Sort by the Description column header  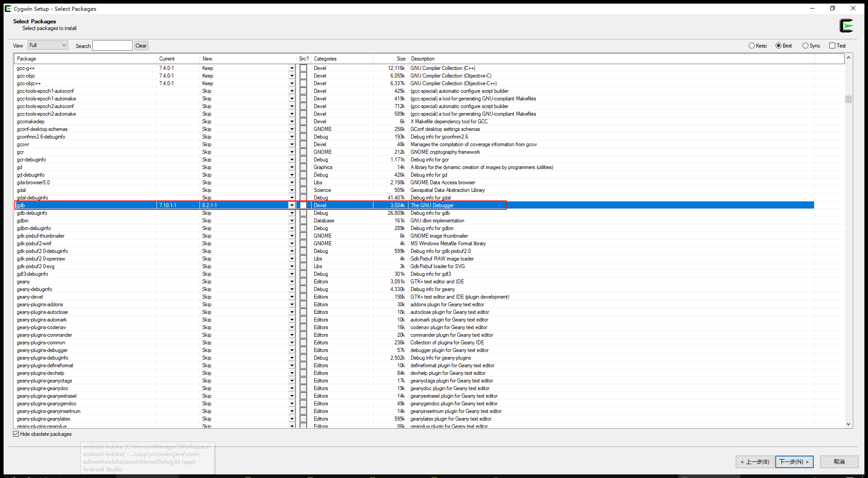pyautogui.click(x=611, y=59)
